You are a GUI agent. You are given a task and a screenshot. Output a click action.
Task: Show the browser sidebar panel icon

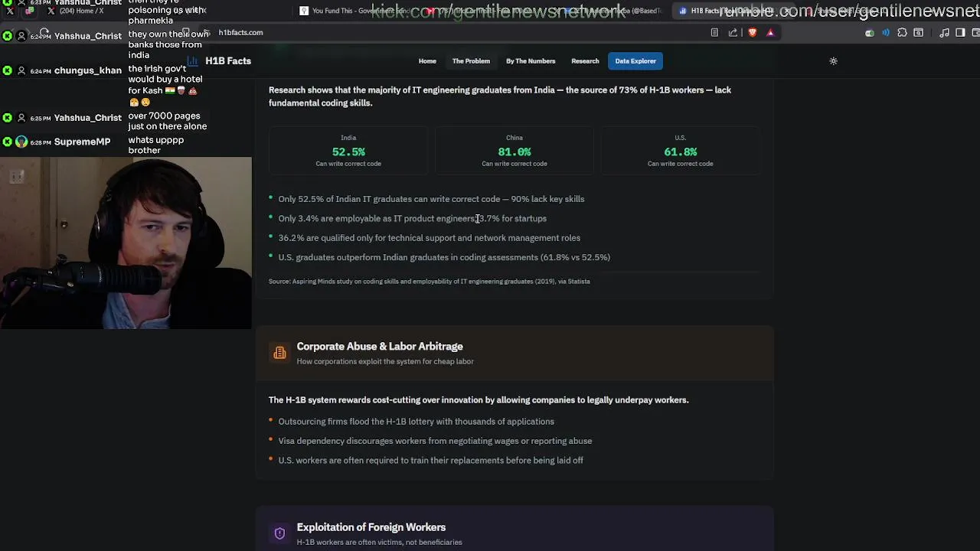coord(960,33)
